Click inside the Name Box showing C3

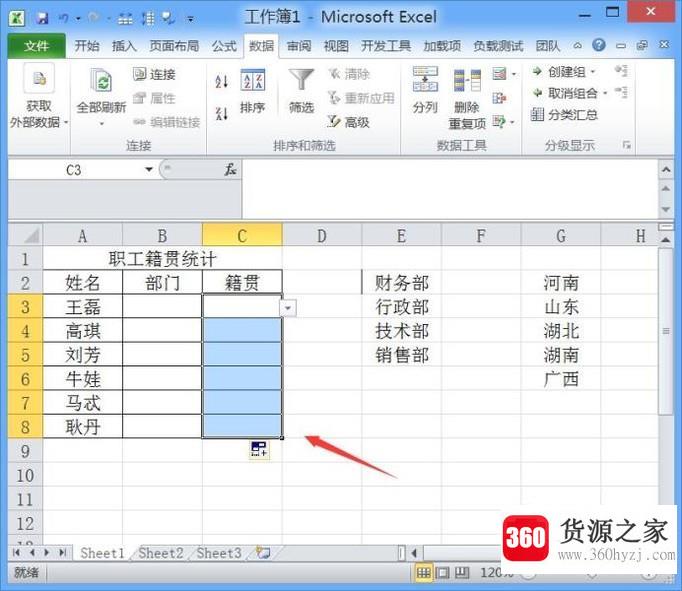coord(74,170)
